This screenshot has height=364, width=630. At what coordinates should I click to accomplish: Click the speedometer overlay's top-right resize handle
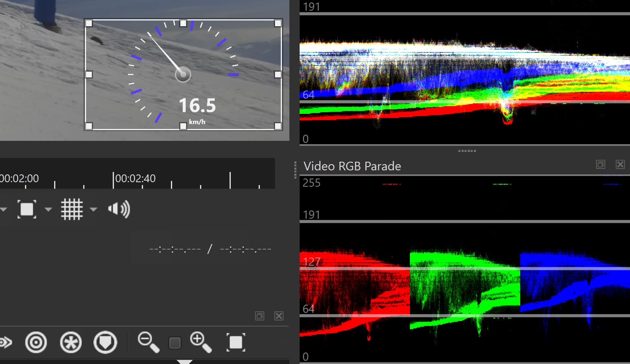278,23
